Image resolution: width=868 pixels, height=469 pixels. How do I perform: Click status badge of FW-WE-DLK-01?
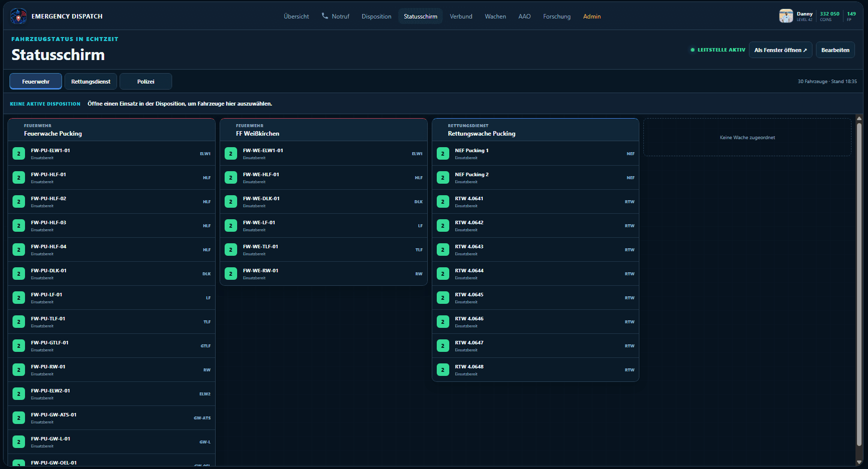pos(231,202)
